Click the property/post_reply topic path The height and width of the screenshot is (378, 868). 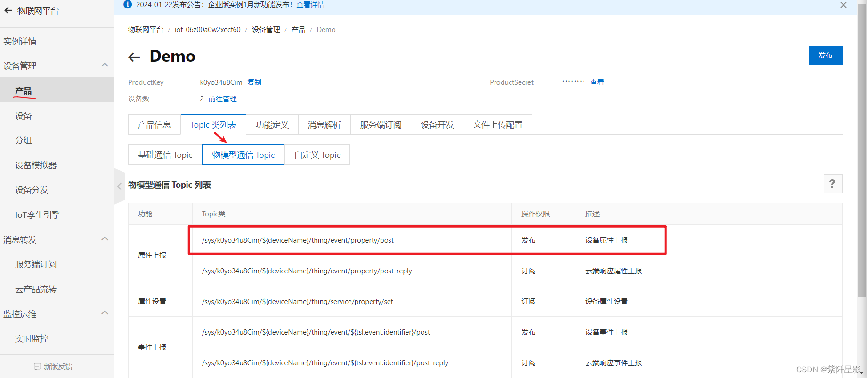click(307, 271)
